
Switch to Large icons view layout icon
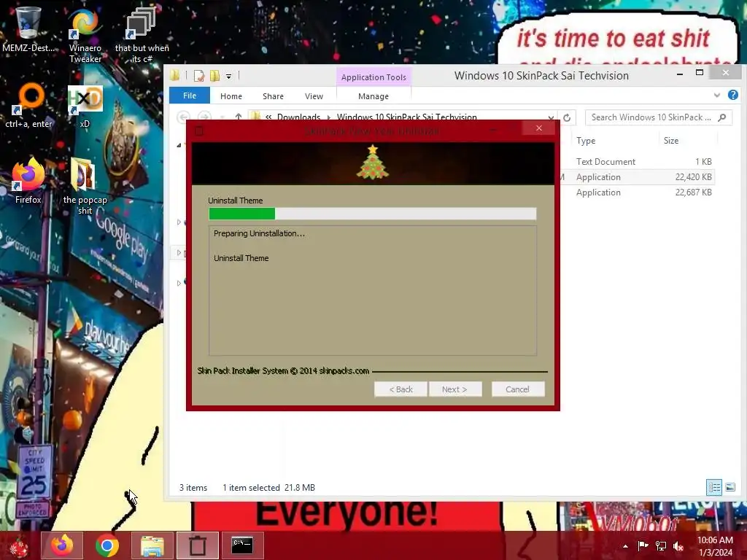pos(730,487)
